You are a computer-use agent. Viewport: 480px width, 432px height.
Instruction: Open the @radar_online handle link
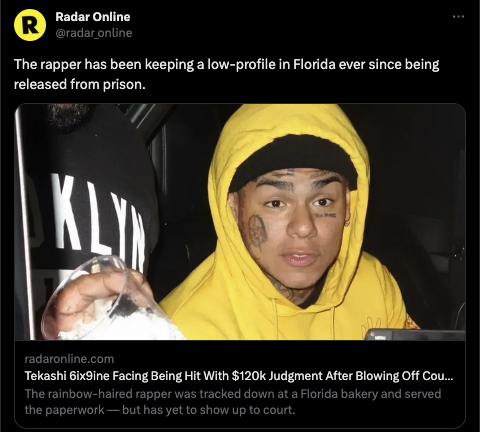pos(94,33)
